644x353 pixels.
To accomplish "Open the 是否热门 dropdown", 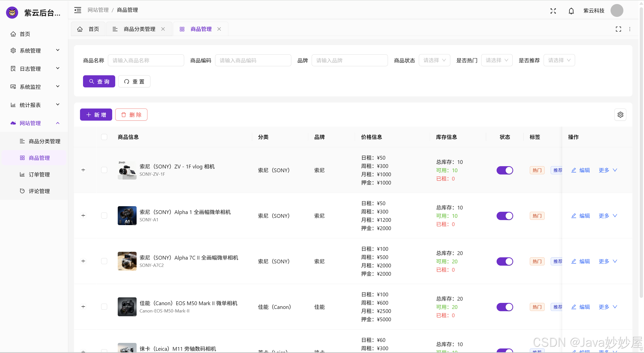I will (x=497, y=60).
